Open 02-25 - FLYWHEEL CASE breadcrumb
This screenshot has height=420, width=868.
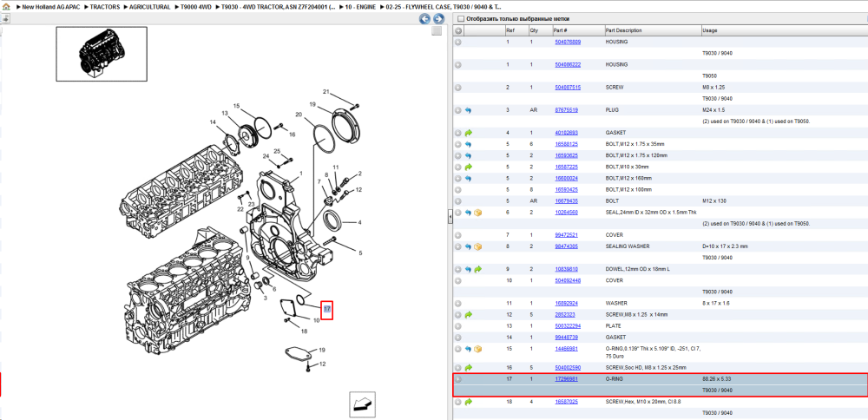point(444,7)
